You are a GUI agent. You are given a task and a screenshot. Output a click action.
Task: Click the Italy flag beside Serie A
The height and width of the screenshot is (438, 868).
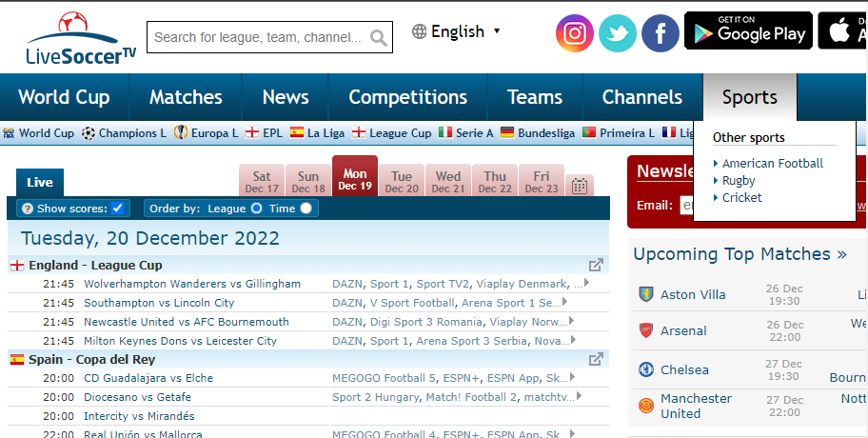445,132
